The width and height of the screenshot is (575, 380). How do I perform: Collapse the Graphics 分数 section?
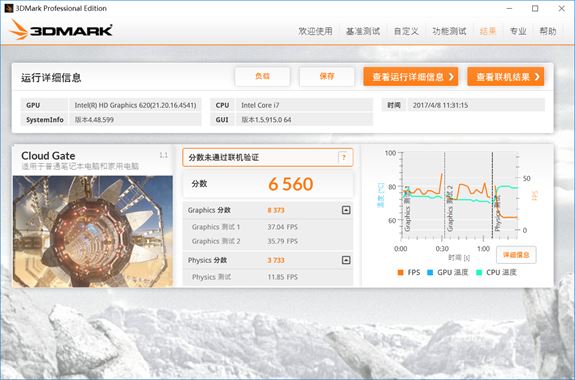(x=346, y=210)
